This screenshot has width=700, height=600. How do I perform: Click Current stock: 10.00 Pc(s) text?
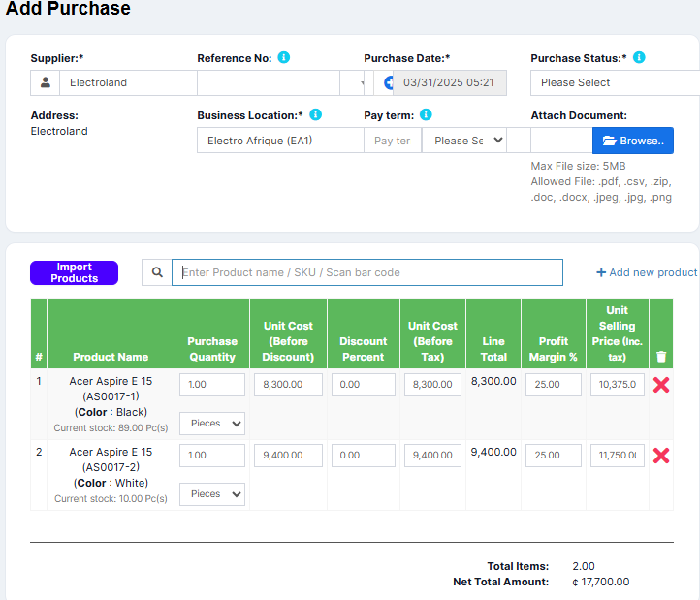[x=111, y=498]
